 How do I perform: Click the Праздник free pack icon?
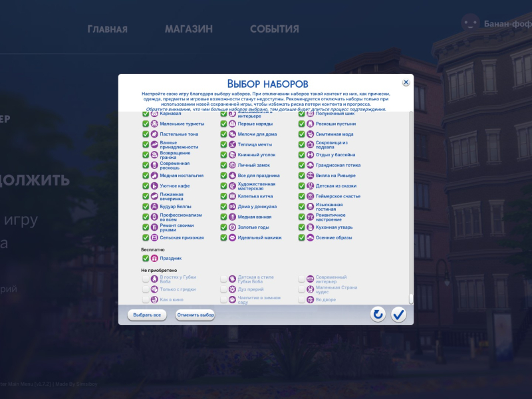tap(154, 258)
